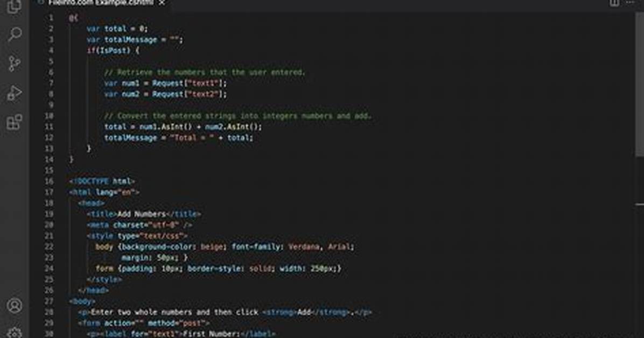This screenshot has width=644, height=338.
Task: Click the "var totalMessage" declaration line
Action: point(135,40)
